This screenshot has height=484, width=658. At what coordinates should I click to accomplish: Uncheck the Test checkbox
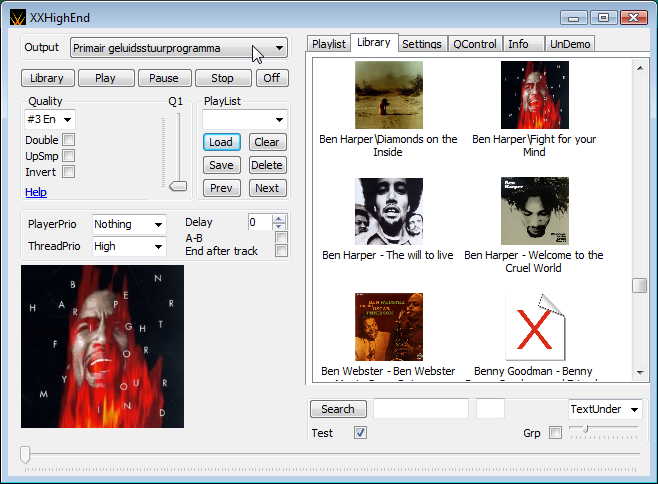pyautogui.click(x=360, y=432)
